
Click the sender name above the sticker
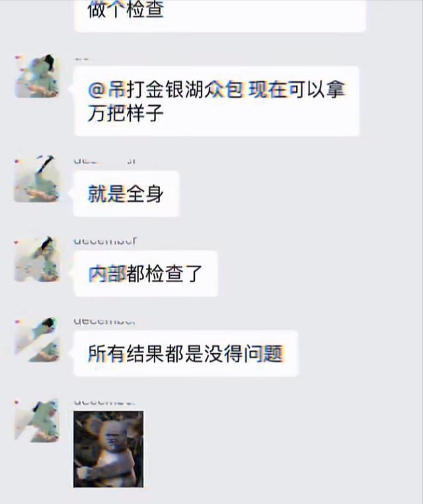[104, 401]
